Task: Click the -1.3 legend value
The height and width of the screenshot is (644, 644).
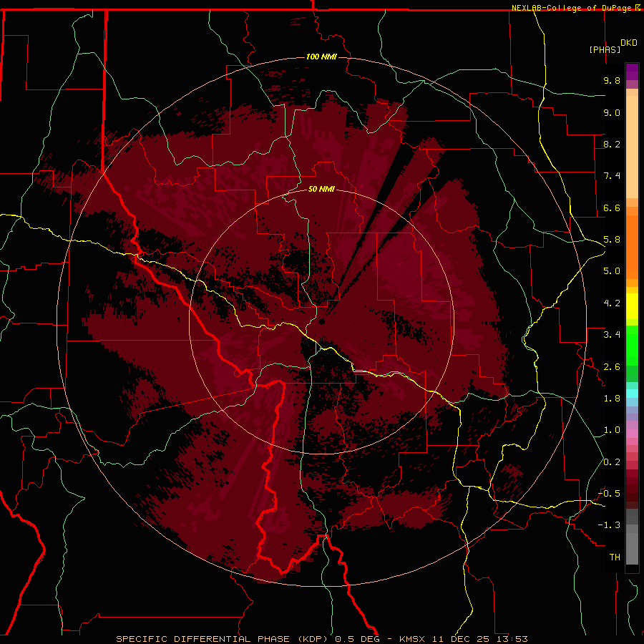Action: pyautogui.click(x=609, y=525)
